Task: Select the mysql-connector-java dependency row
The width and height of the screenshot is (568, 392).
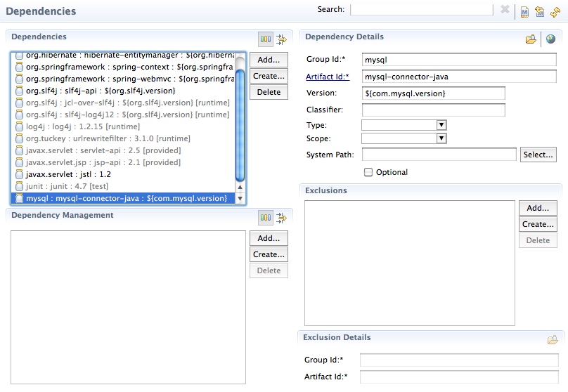Action: (123, 198)
